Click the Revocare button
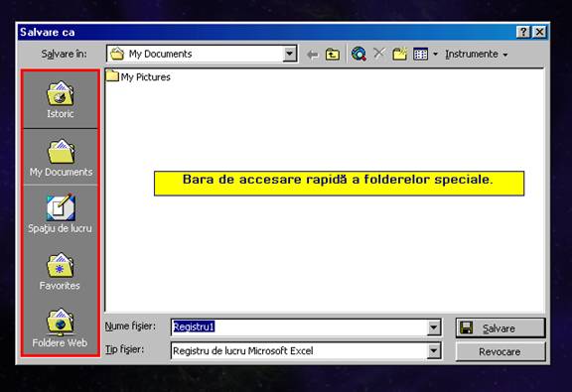 tap(500, 351)
